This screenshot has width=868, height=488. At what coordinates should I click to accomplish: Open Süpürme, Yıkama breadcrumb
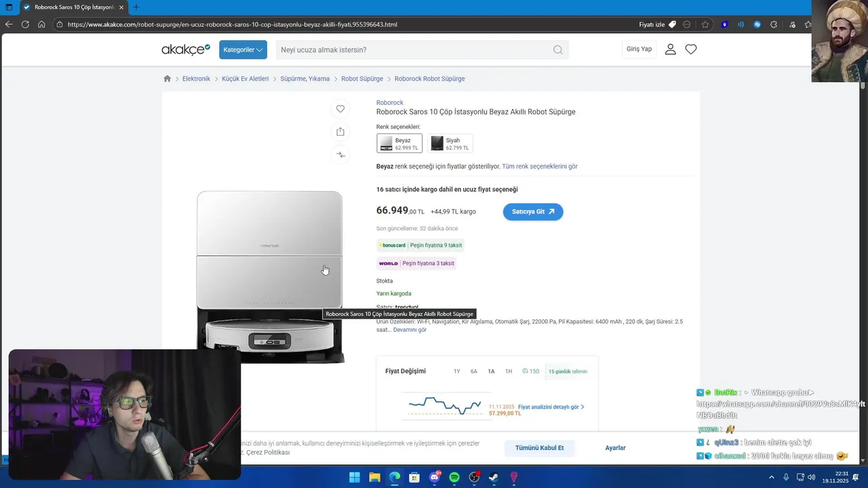304,79
